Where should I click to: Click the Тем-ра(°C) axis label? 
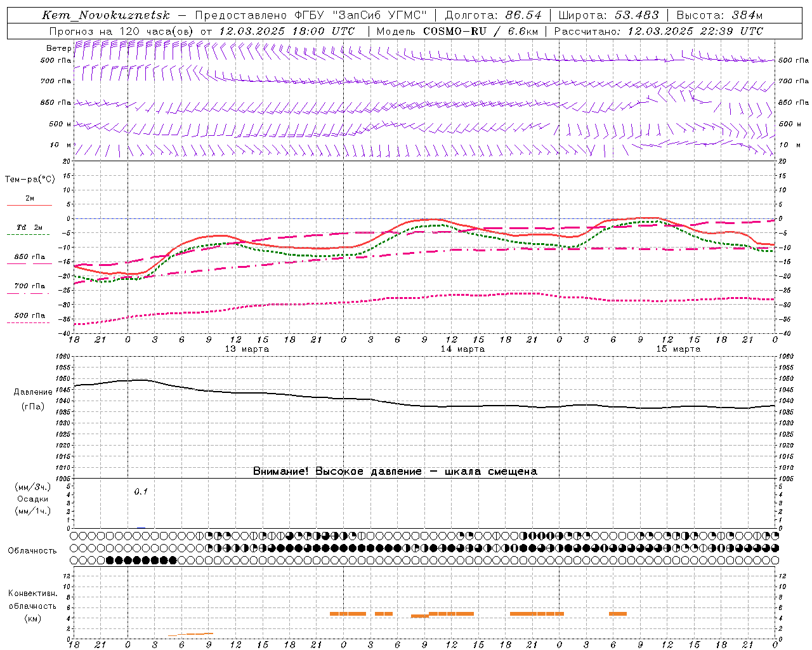30,180
